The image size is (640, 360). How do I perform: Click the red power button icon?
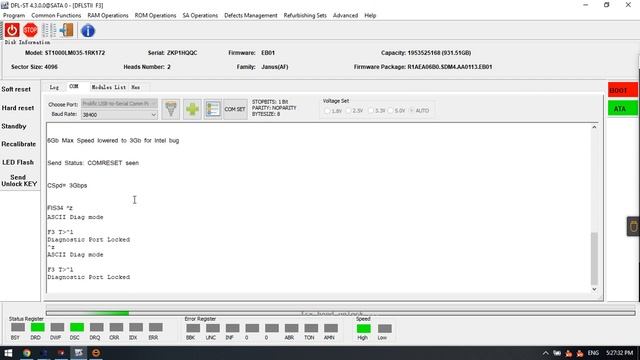(x=12, y=30)
